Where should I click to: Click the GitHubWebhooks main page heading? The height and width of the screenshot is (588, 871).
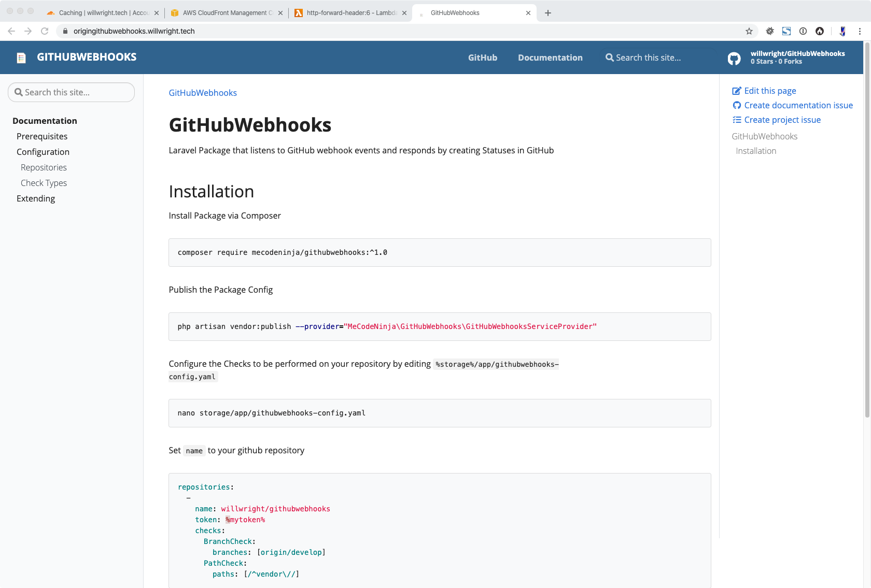pyautogui.click(x=250, y=125)
